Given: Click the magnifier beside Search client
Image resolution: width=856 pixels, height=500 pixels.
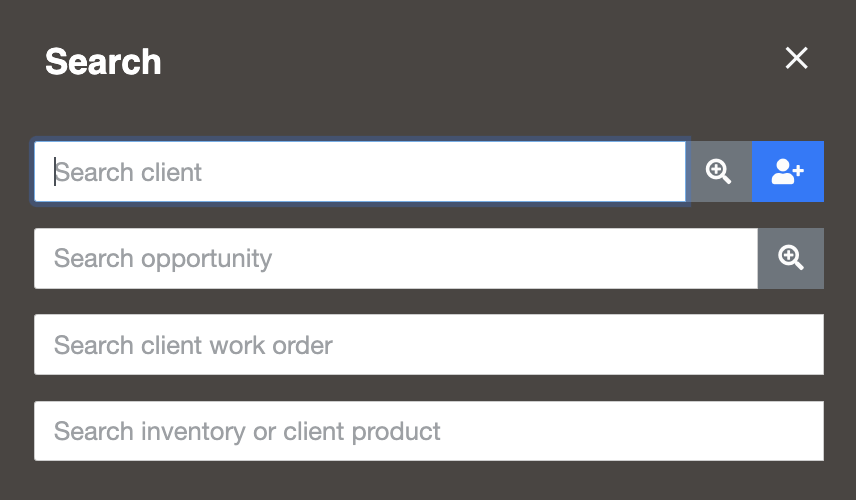Looking at the screenshot, I should coord(719,171).
